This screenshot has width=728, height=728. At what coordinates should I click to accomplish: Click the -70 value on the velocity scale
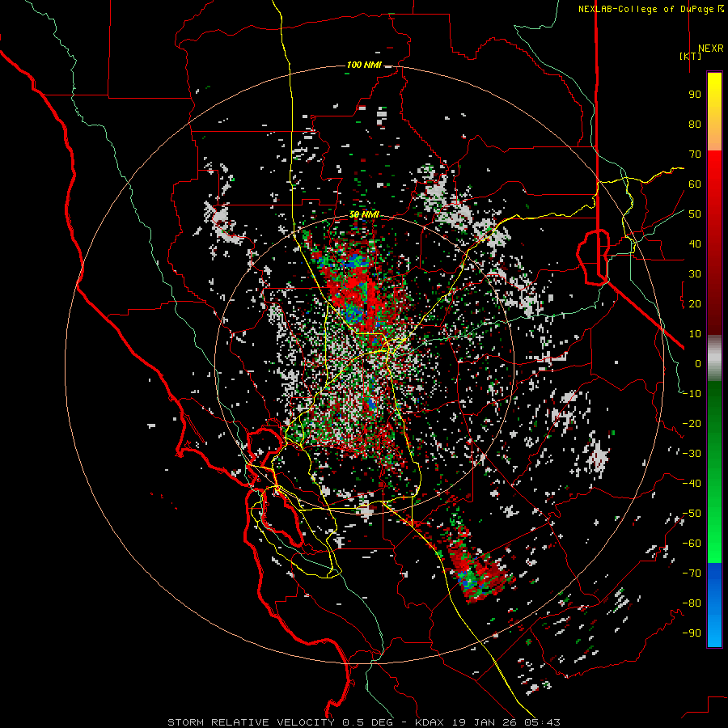(x=692, y=574)
